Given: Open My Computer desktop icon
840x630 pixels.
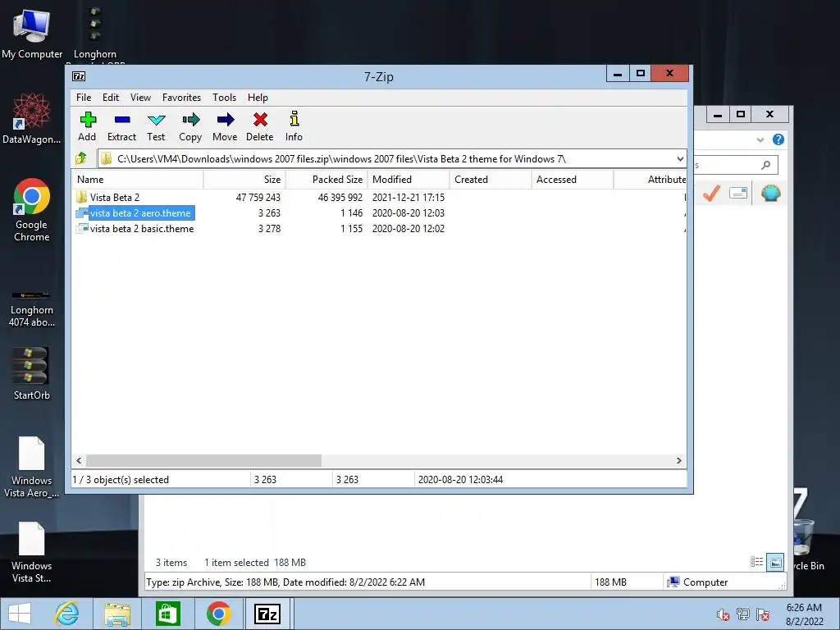Looking at the screenshot, I should (32, 33).
